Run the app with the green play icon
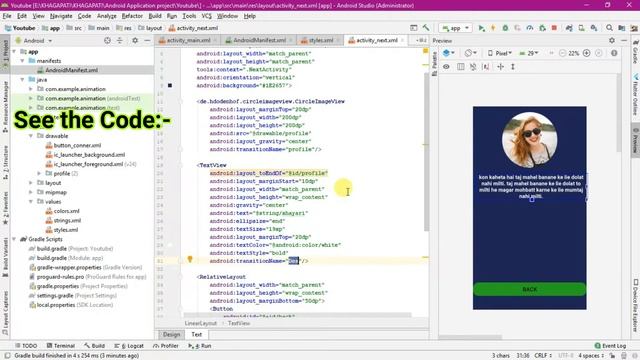This screenshot has width=640, height=360. (482, 28)
